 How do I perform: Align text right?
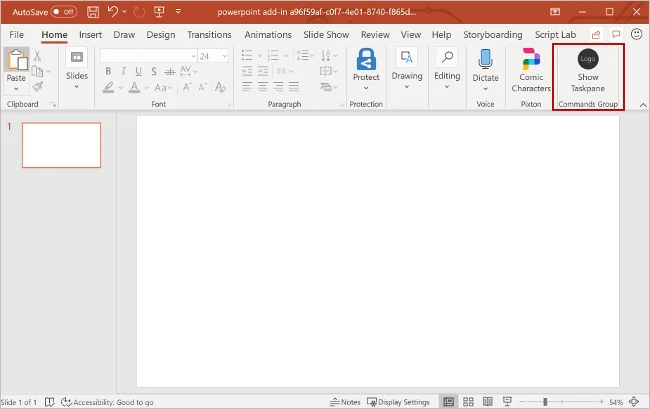pos(278,87)
